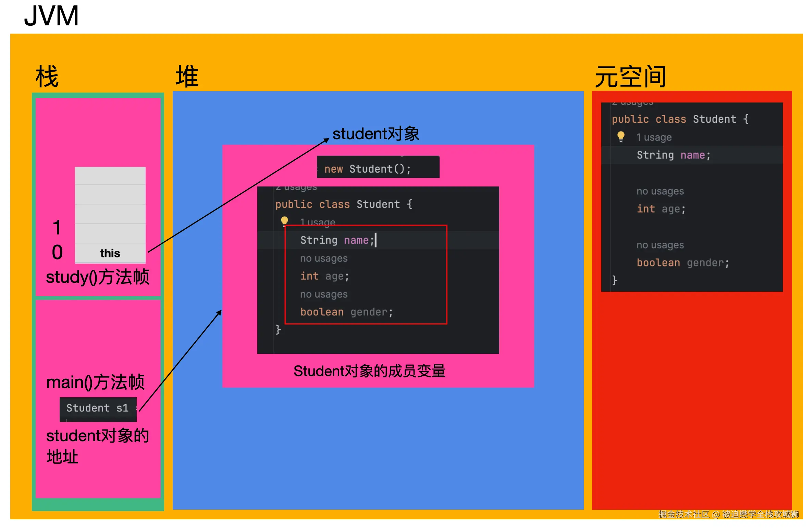Click 'no usages' hint above heap 'int age;'
The width and height of the screenshot is (812, 532).
tap(324, 258)
